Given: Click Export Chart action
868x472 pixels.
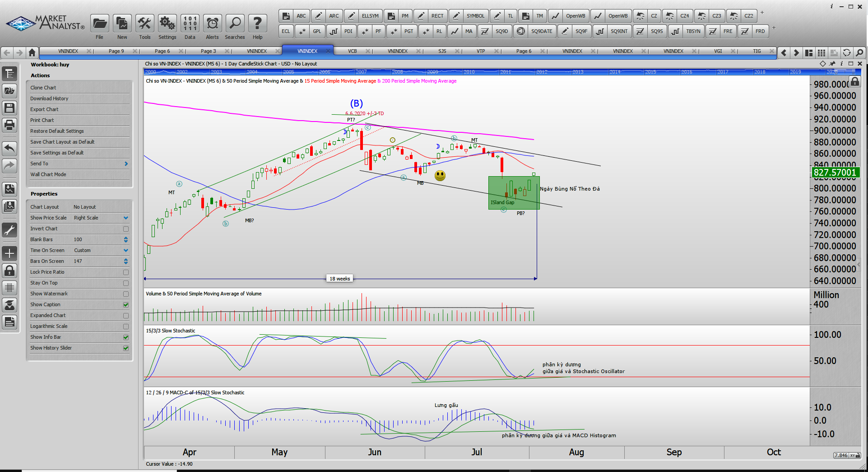Looking at the screenshot, I should 44,109.
